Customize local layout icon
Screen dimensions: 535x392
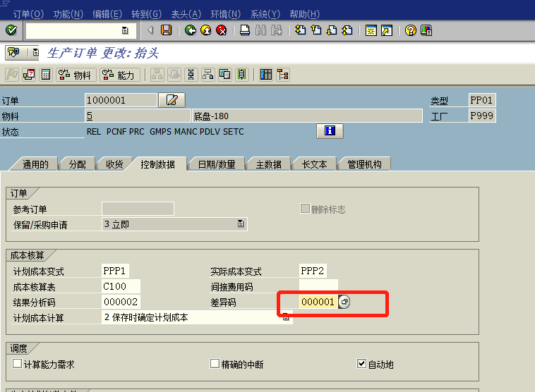(426, 30)
